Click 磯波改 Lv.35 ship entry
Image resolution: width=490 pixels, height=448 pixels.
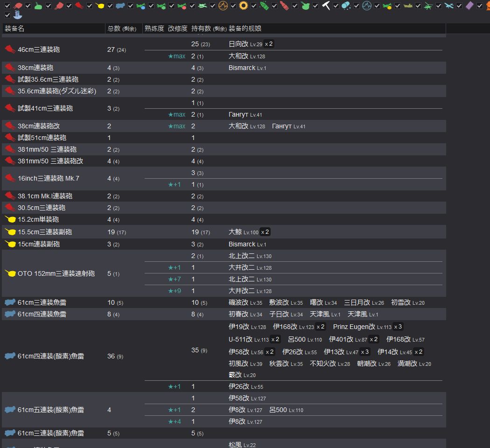(245, 302)
